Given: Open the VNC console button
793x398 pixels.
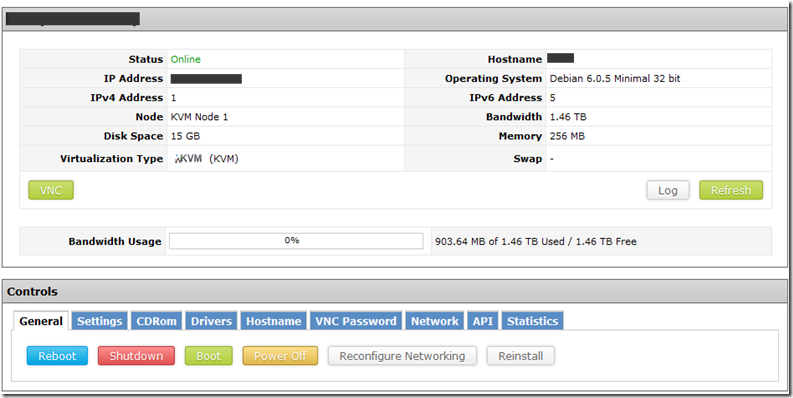Looking at the screenshot, I should 51,190.
